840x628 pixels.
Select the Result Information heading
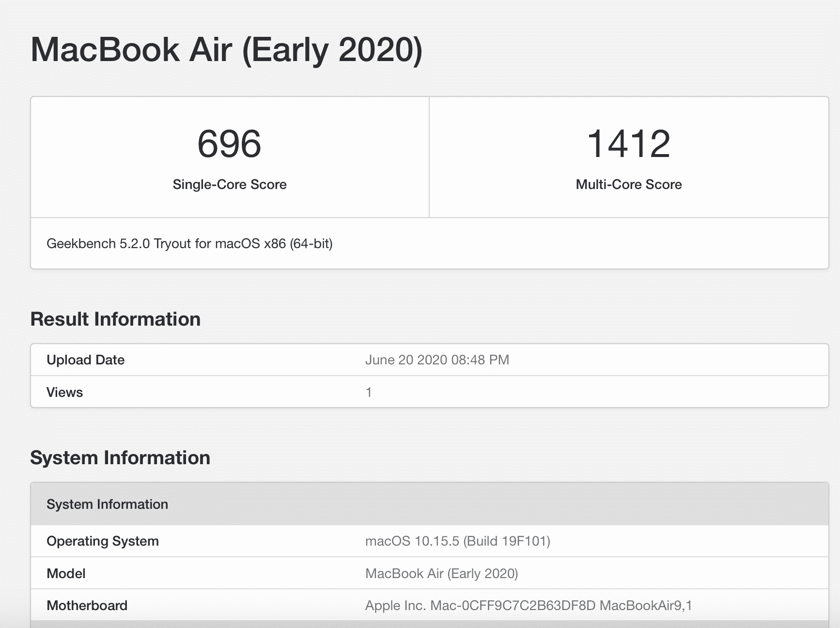point(115,319)
